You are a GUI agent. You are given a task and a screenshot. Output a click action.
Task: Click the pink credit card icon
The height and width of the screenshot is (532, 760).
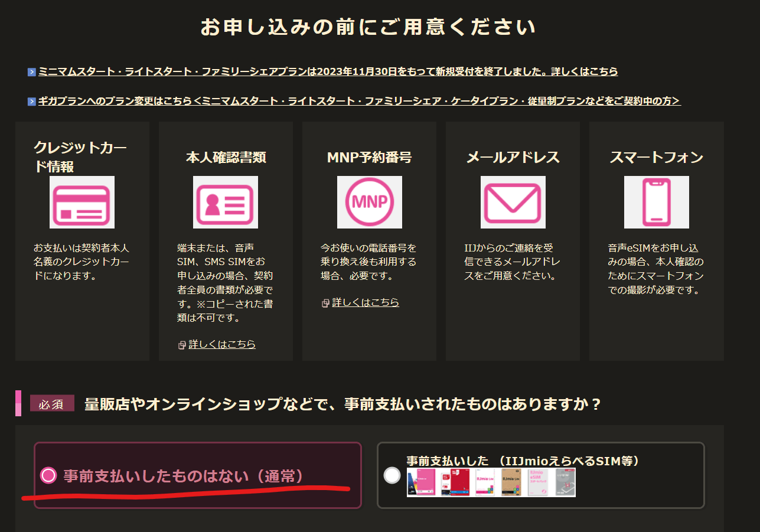[x=81, y=203]
